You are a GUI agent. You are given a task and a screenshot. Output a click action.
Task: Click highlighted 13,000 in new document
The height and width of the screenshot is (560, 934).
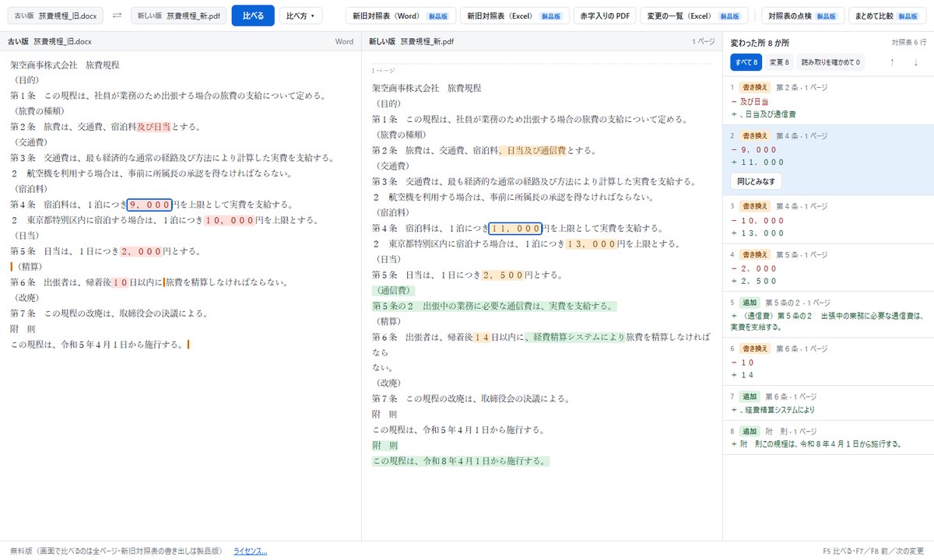tap(591, 243)
